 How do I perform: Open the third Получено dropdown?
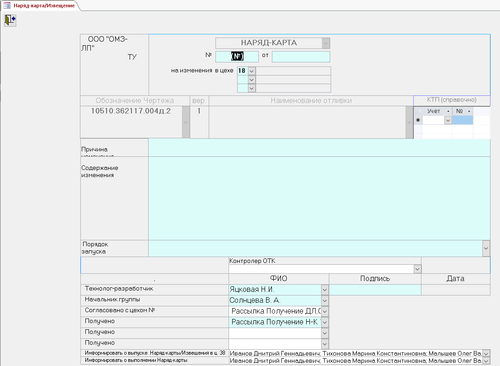coord(325,344)
